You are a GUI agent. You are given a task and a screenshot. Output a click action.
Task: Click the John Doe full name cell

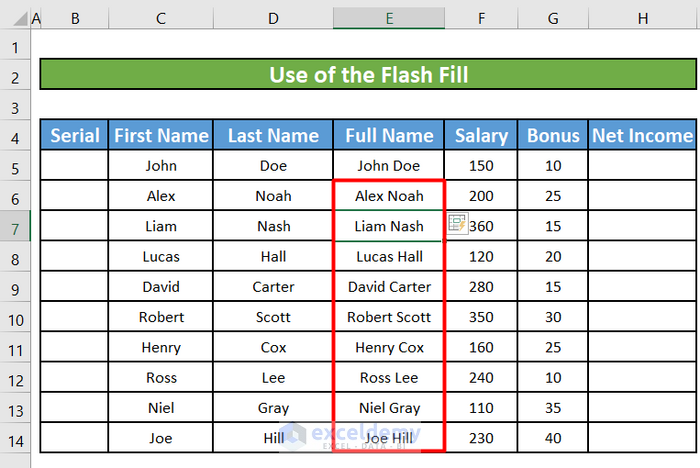tap(389, 166)
